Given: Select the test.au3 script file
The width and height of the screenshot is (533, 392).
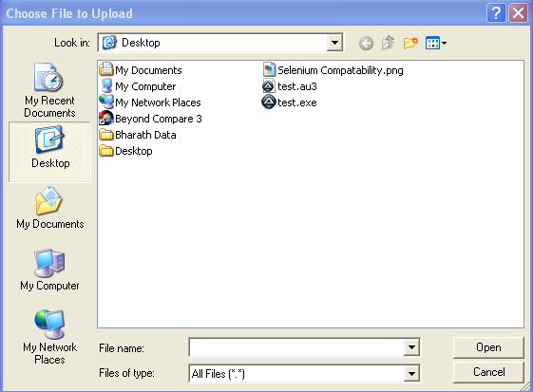Looking at the screenshot, I should click(289, 86).
